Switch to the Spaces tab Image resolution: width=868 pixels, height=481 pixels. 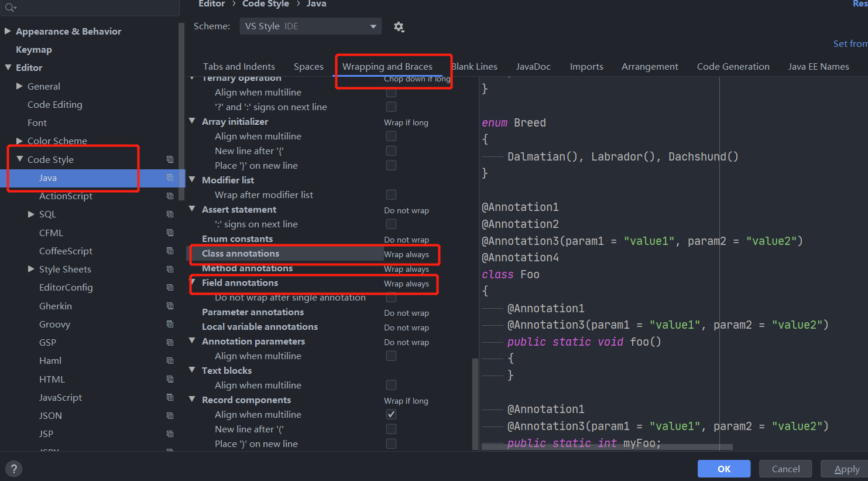tap(308, 66)
